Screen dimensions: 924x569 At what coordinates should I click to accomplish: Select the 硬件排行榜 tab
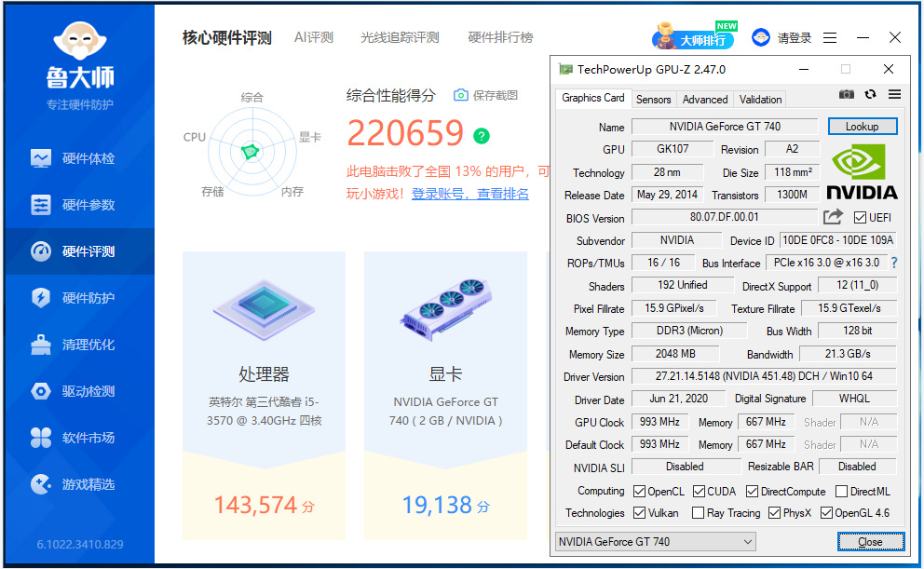[500, 37]
